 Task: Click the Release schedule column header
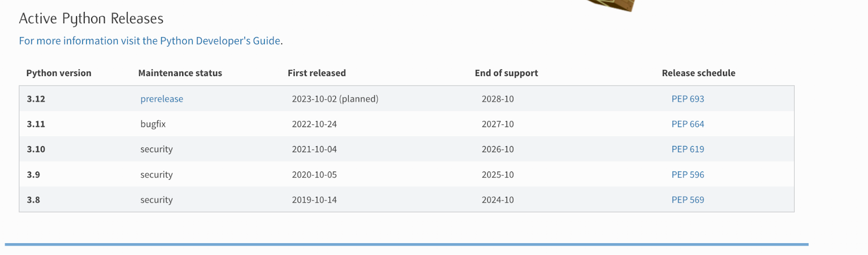click(x=698, y=73)
